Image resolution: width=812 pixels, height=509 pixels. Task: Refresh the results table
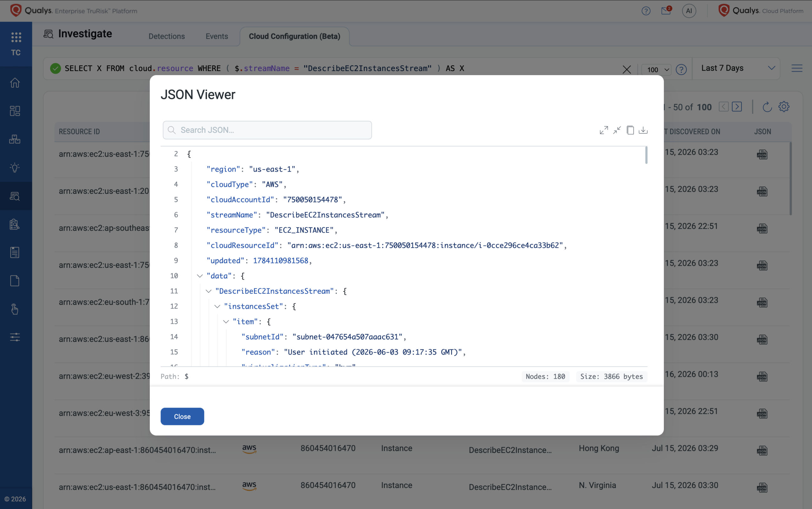click(767, 107)
